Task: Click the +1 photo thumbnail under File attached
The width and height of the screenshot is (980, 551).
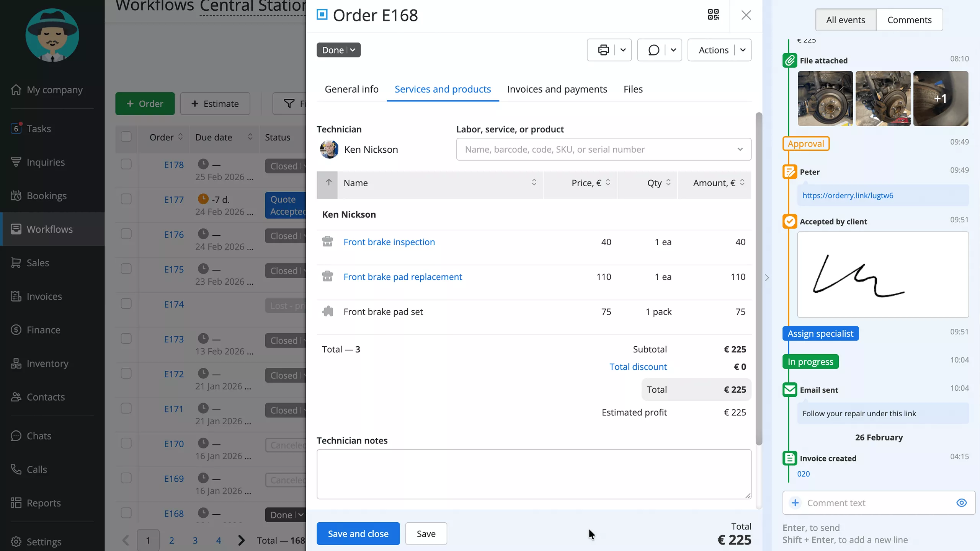Action: click(x=940, y=99)
